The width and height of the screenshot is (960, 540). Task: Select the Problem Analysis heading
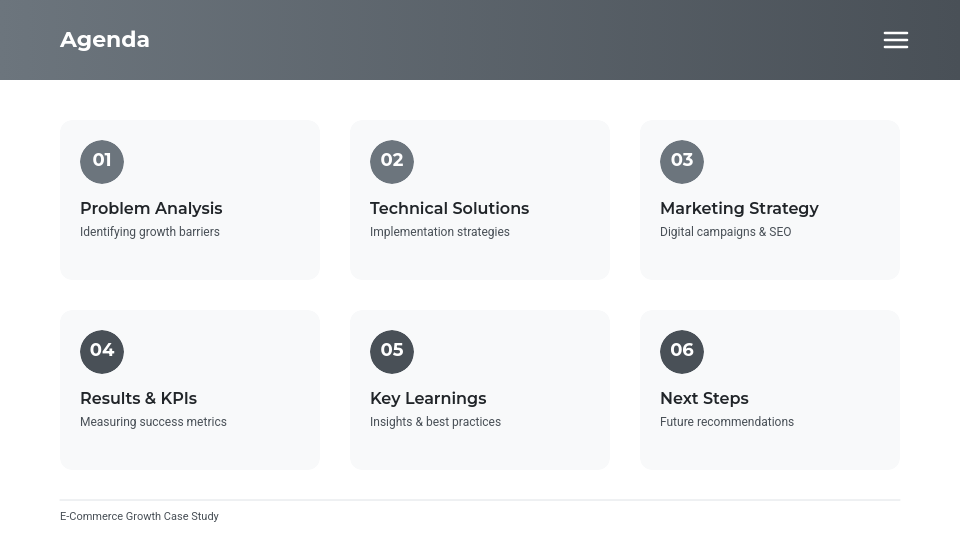coord(151,208)
